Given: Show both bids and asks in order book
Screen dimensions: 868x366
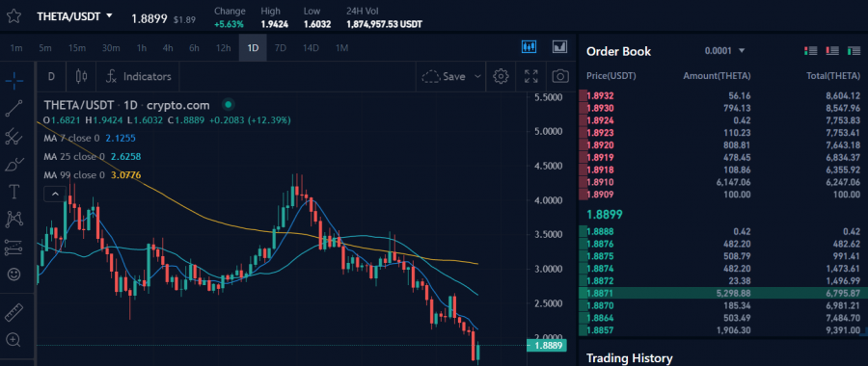Looking at the screenshot, I should click(x=810, y=51).
